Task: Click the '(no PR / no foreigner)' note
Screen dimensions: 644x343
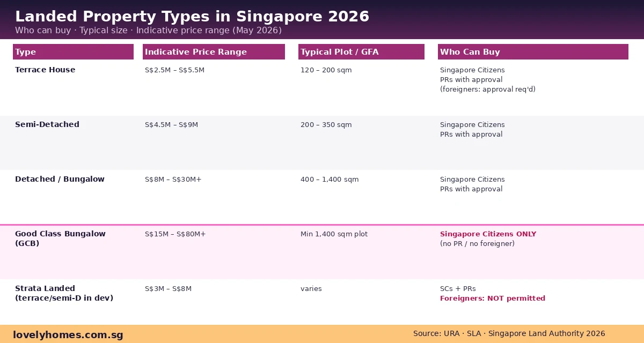Action: [477, 244]
